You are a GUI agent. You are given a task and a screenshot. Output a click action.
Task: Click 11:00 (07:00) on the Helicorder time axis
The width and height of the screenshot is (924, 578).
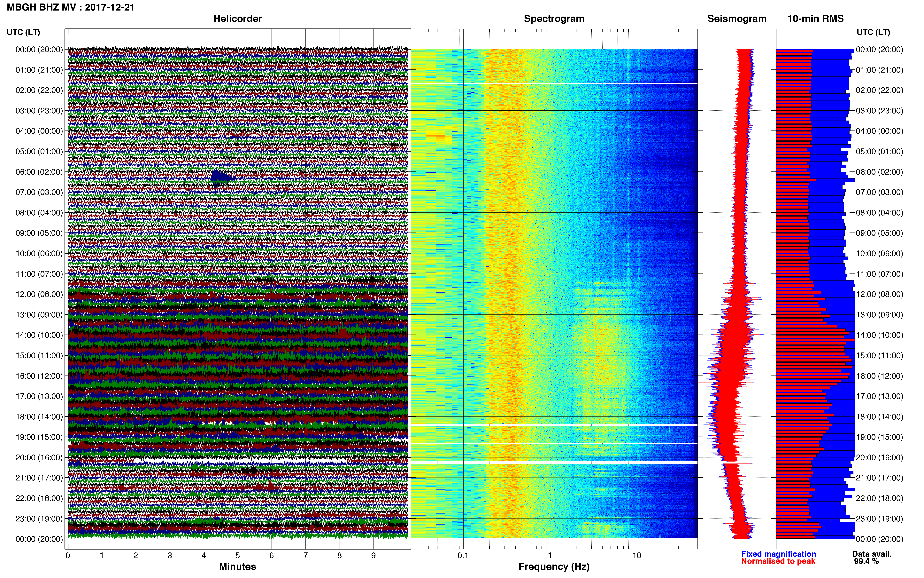[39, 274]
